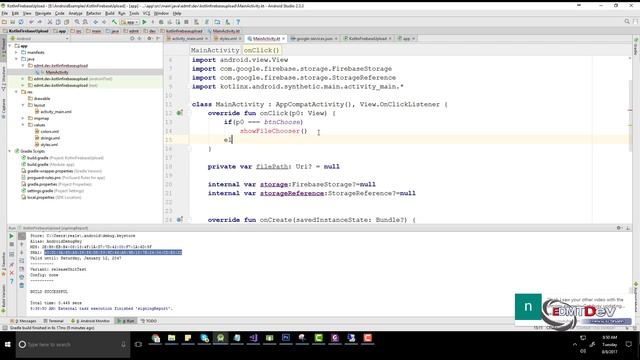
Task: Click the Cut scissors toolbar icon
Action: (50, 22)
